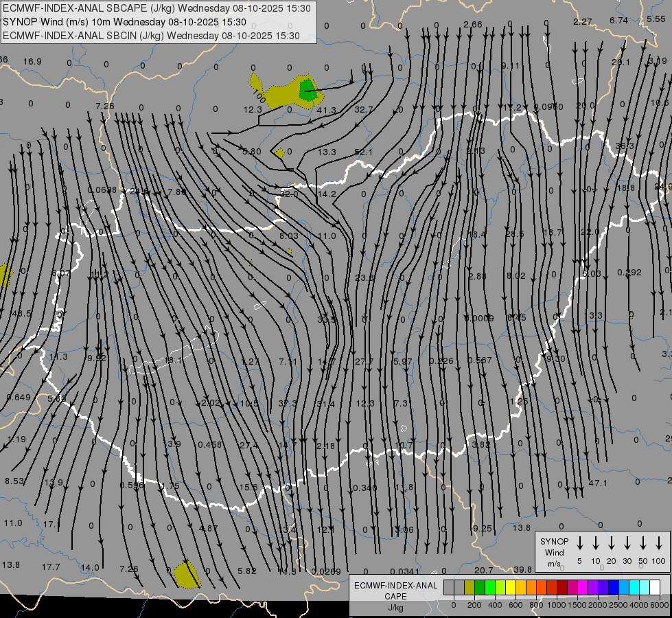Click the '8.53' value at lower left
The image size is (672, 618).
14,481
